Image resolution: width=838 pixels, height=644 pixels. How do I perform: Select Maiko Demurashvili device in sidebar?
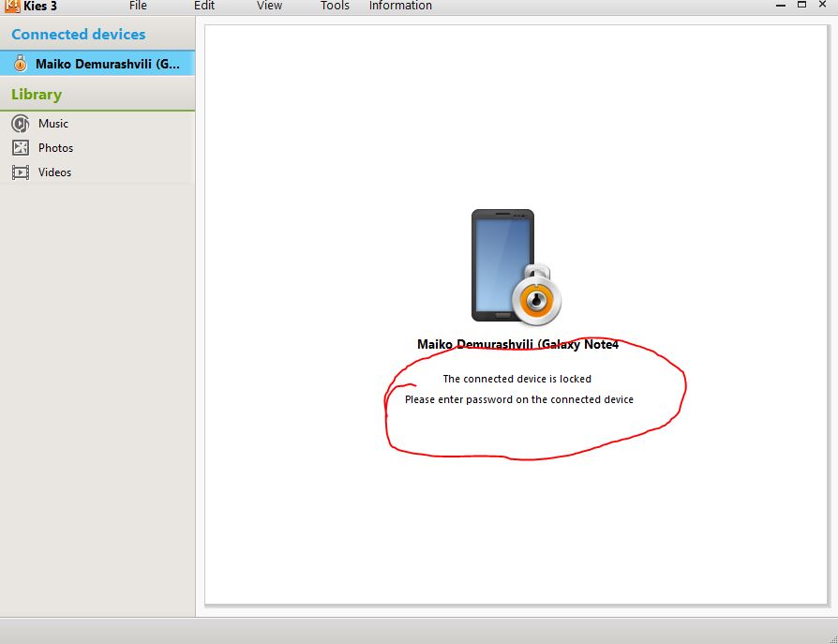click(97, 64)
